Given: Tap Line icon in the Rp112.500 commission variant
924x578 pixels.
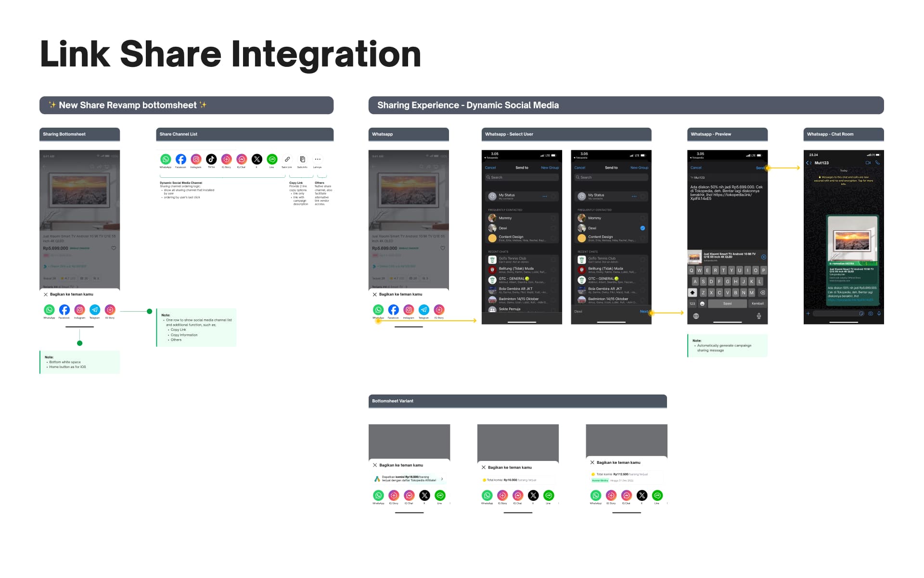Looking at the screenshot, I should [x=657, y=496].
